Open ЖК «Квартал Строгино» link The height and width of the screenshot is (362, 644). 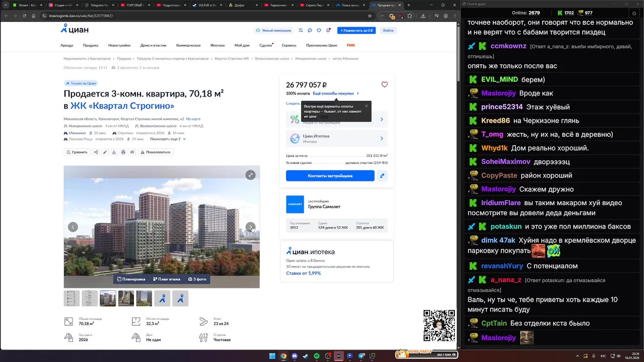tap(122, 106)
